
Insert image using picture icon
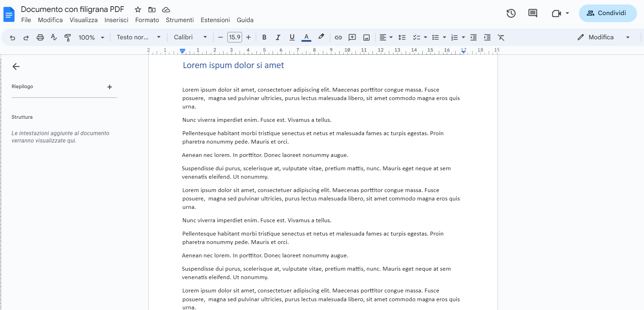[366, 38]
